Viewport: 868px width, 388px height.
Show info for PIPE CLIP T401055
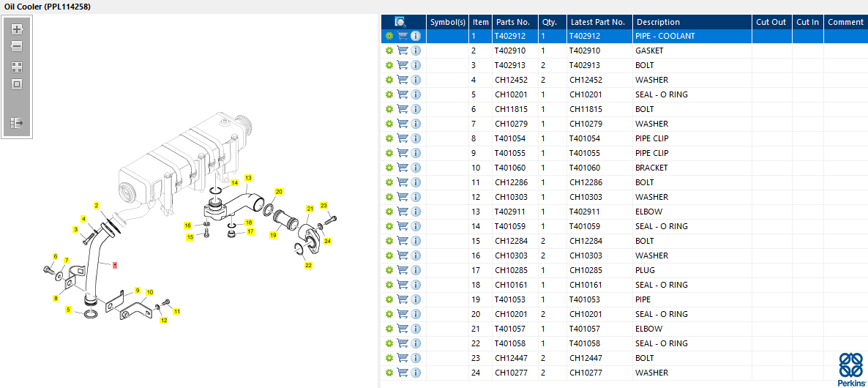pos(416,153)
